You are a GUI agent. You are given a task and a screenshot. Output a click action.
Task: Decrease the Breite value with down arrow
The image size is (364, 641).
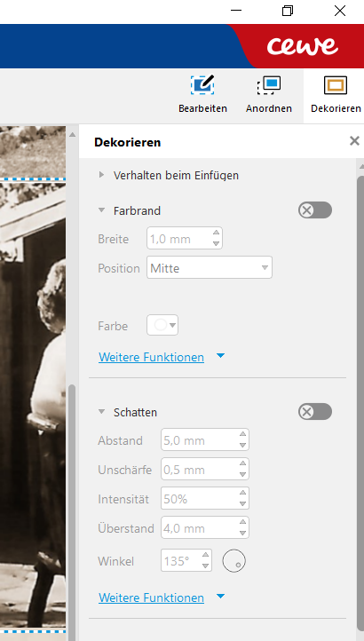(217, 243)
